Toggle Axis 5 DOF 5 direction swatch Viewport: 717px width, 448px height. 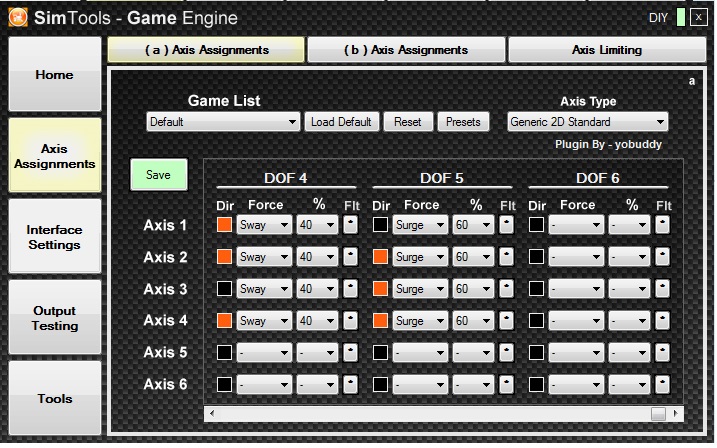(380, 352)
